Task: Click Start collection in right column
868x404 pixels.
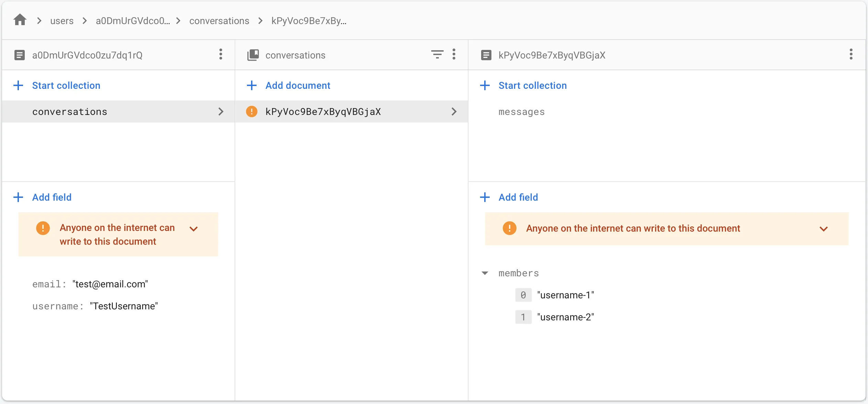Action: pyautogui.click(x=532, y=85)
